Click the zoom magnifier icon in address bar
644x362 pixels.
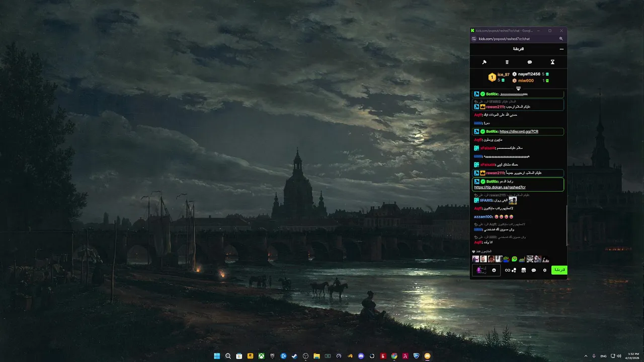pyautogui.click(x=561, y=39)
